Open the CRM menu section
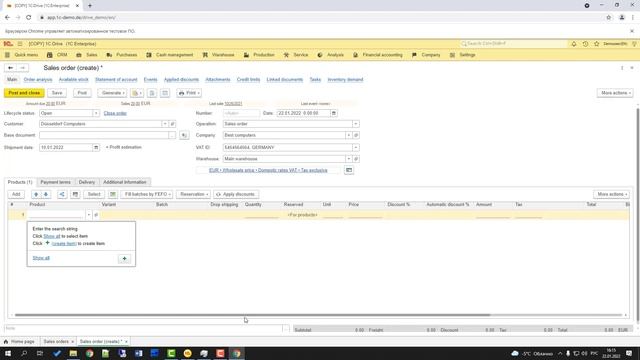Screen dimensions: 640x360 tap(57, 55)
